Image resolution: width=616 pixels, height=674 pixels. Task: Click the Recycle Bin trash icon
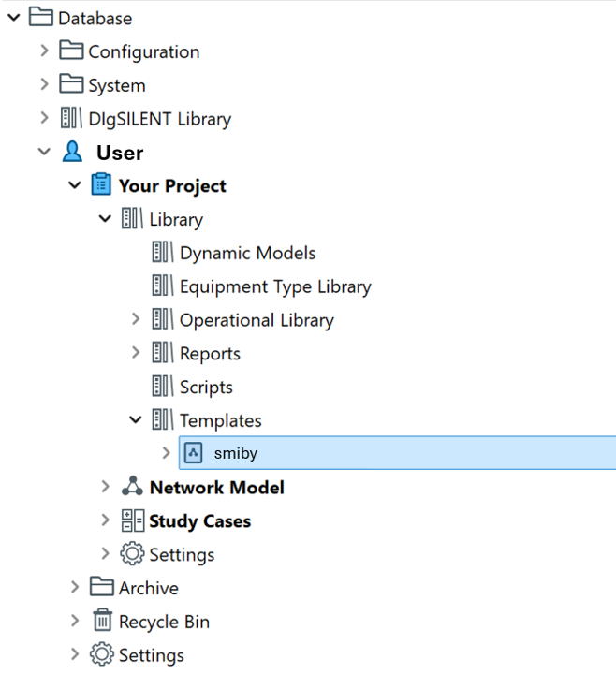pos(101,622)
